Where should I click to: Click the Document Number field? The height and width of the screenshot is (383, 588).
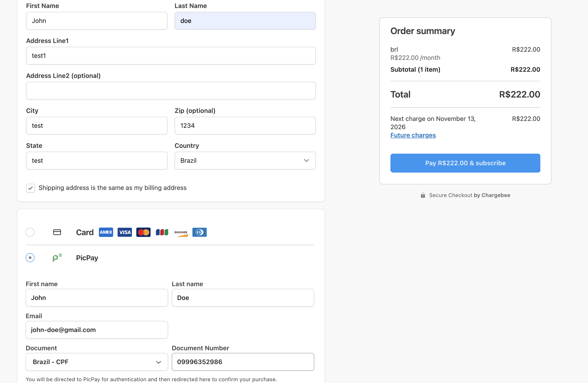(243, 362)
